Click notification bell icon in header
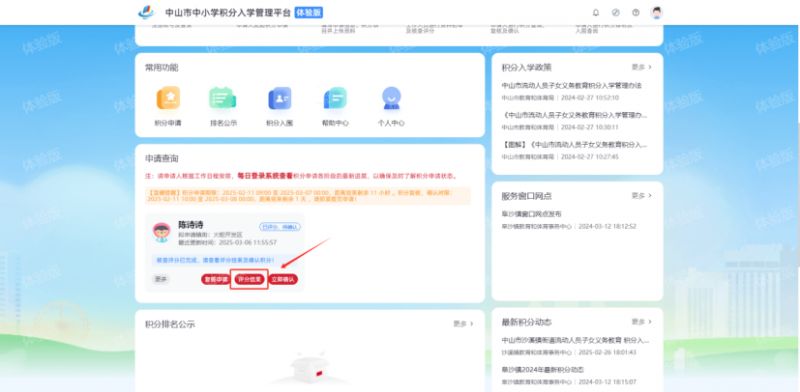Screen dimensions: 800x392 pyautogui.click(x=595, y=13)
